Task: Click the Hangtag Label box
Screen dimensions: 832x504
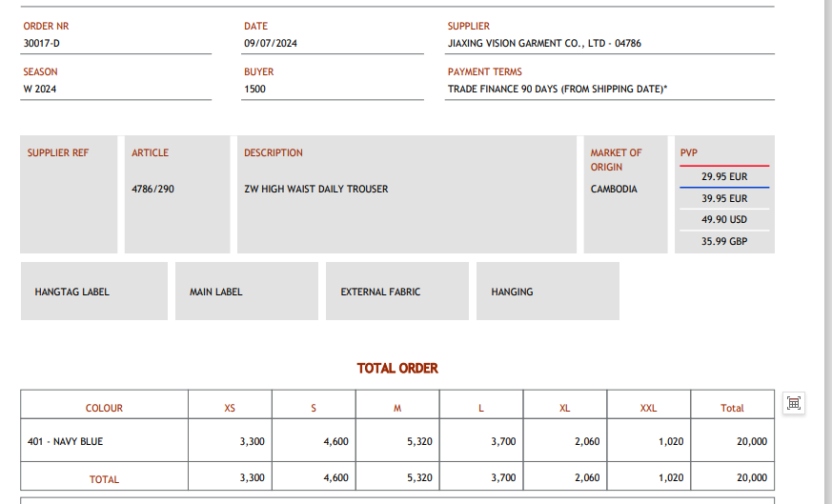Action: coord(93,292)
